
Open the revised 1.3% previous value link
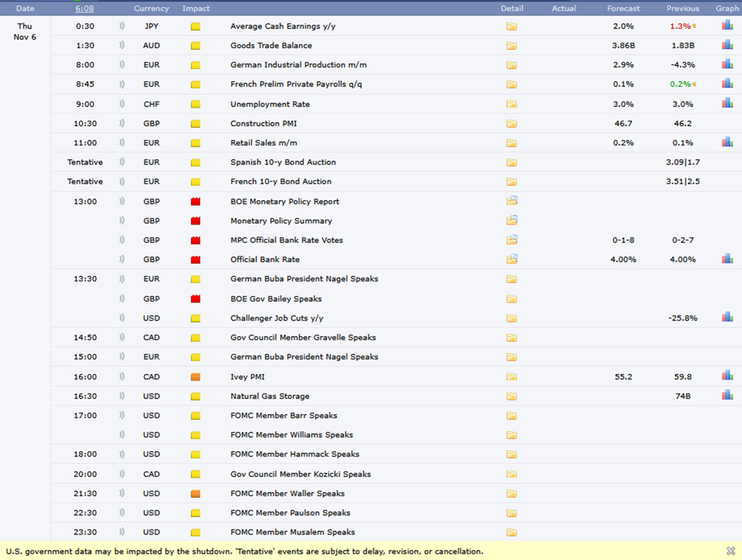tap(679, 26)
